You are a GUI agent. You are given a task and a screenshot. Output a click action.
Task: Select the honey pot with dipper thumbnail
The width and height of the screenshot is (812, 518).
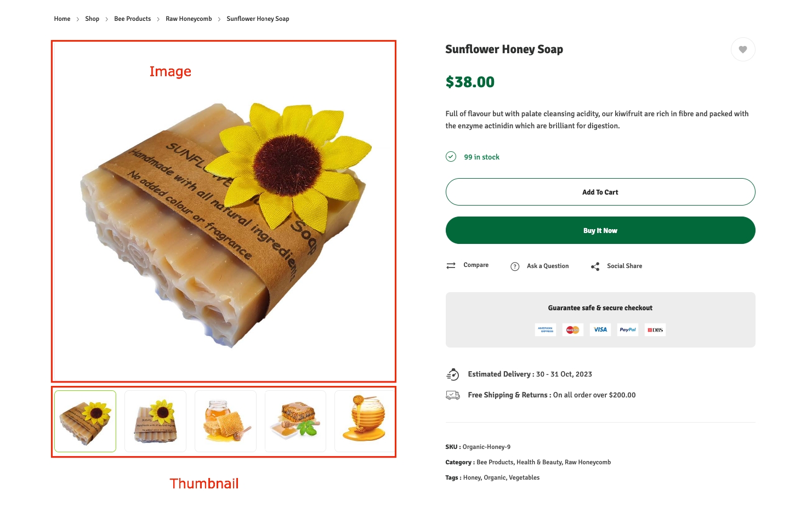[x=365, y=421]
